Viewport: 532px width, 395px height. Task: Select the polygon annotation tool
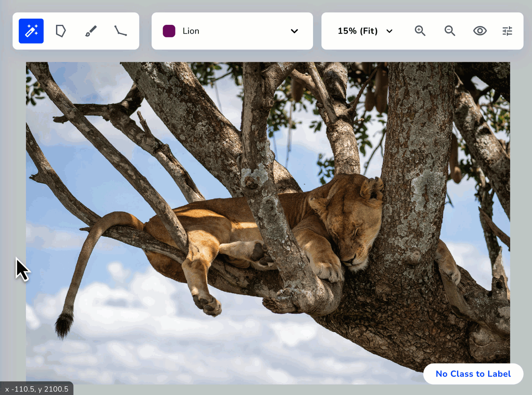(x=61, y=31)
